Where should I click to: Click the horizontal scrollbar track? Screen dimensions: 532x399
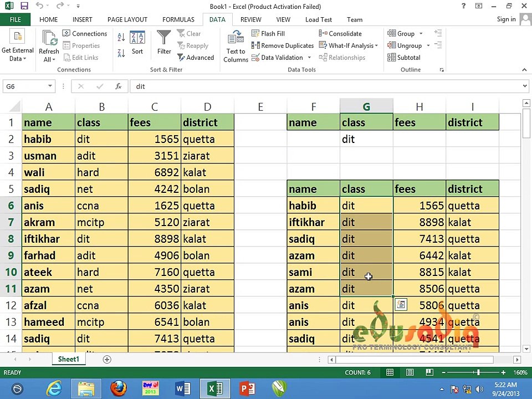(415, 359)
